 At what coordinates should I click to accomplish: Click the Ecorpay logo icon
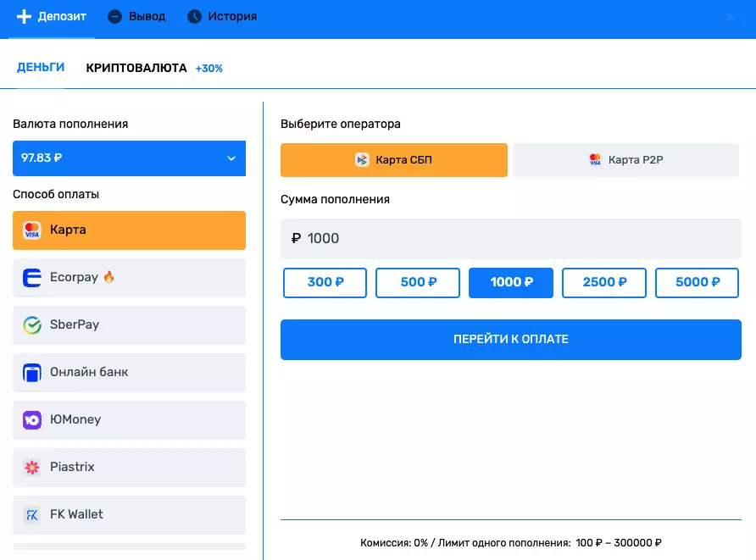pyautogui.click(x=32, y=277)
